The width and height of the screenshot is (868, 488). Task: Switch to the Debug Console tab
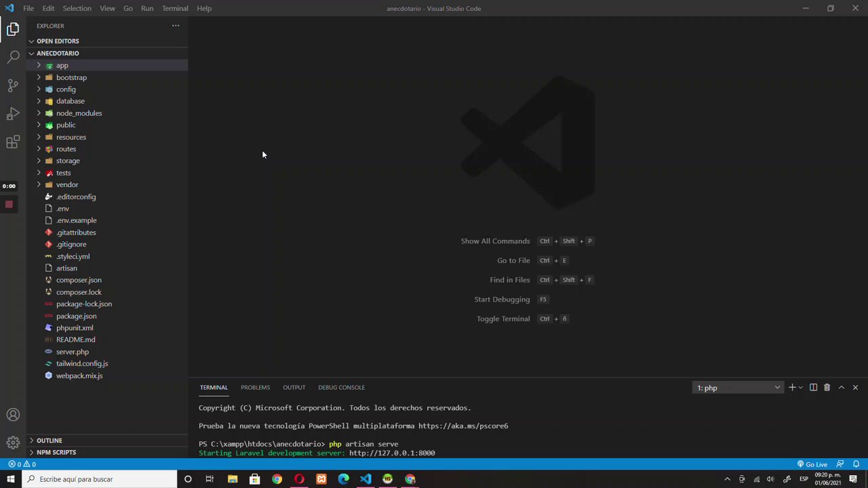341,388
